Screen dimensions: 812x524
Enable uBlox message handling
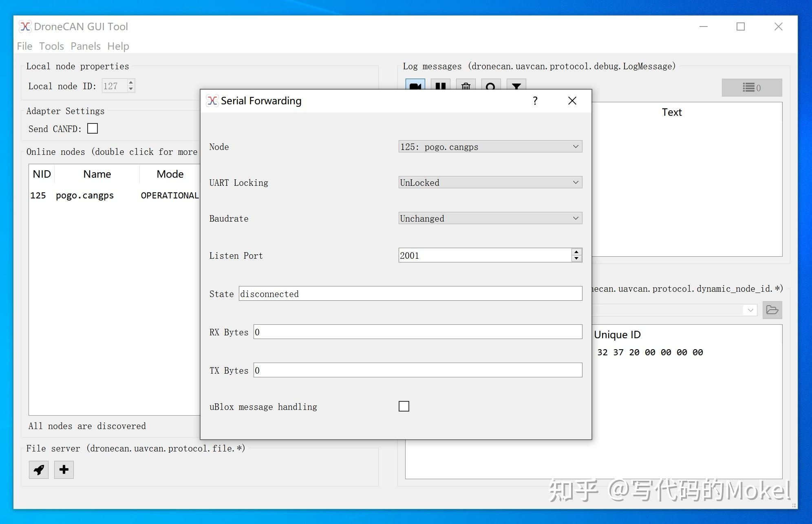tap(404, 406)
